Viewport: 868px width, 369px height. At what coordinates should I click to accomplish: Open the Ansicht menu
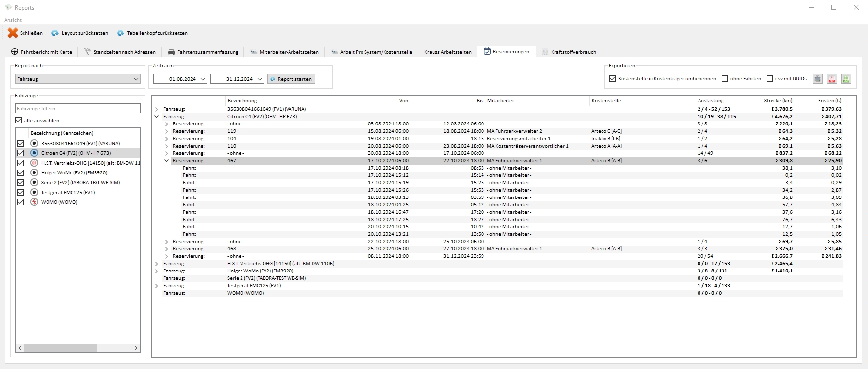13,20
